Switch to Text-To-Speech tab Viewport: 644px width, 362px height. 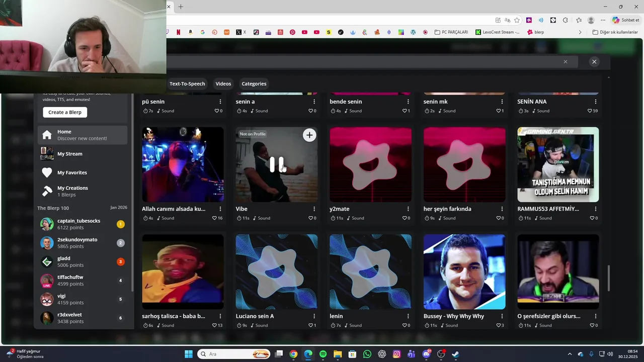(187, 83)
